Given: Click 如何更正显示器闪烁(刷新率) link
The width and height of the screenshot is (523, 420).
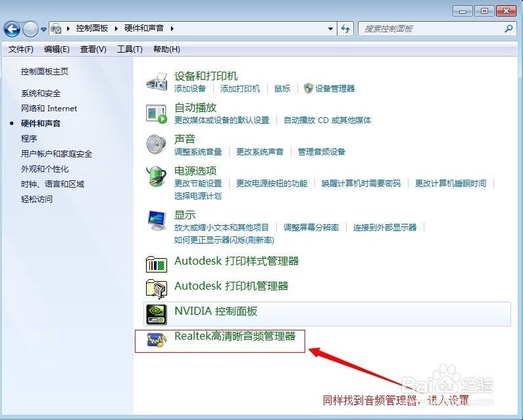Looking at the screenshot, I should [224, 240].
